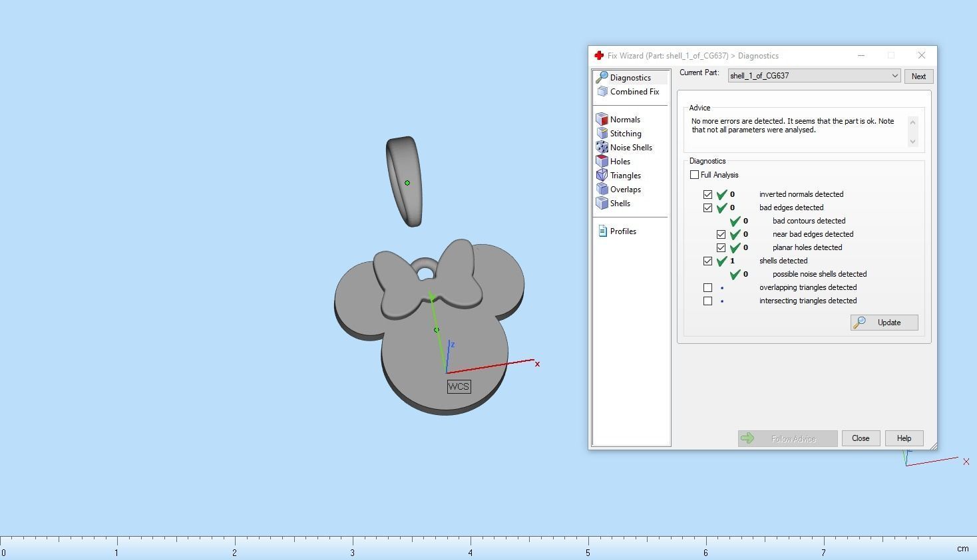Click the Shells icon in sidebar
Viewport: 977px width, 560px height.
pos(602,204)
